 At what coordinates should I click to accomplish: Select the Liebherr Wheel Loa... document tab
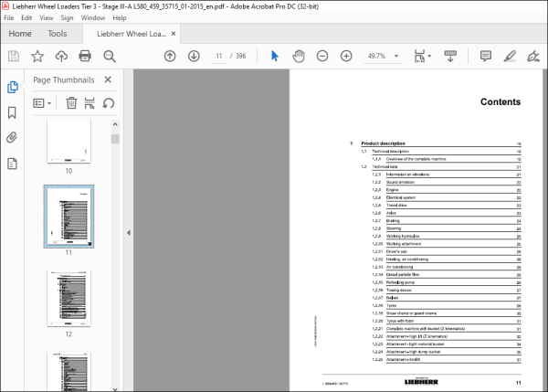coord(132,34)
